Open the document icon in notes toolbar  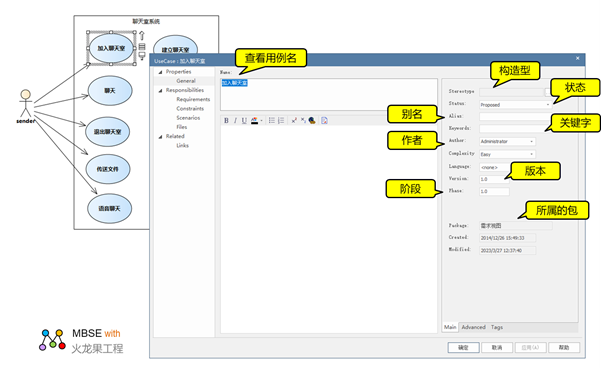324,120
